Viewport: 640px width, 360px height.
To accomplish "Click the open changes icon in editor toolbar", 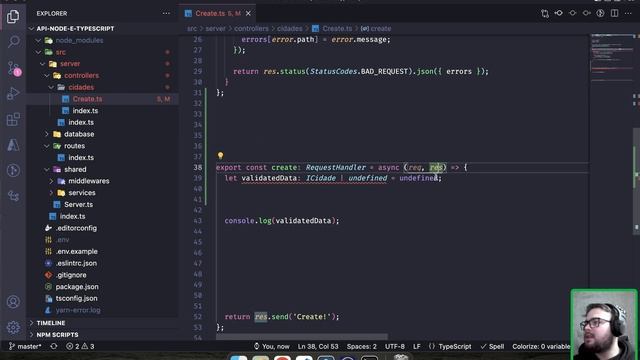I will click(x=545, y=13).
